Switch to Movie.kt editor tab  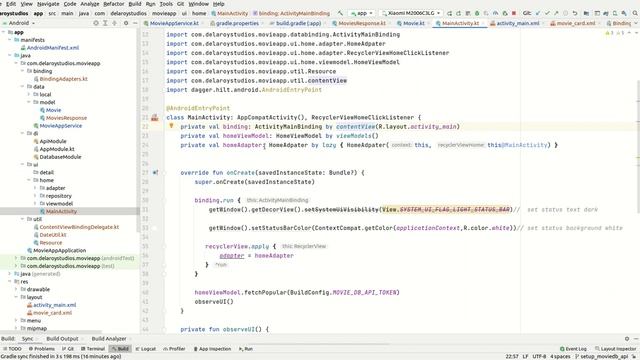pyautogui.click(x=413, y=23)
